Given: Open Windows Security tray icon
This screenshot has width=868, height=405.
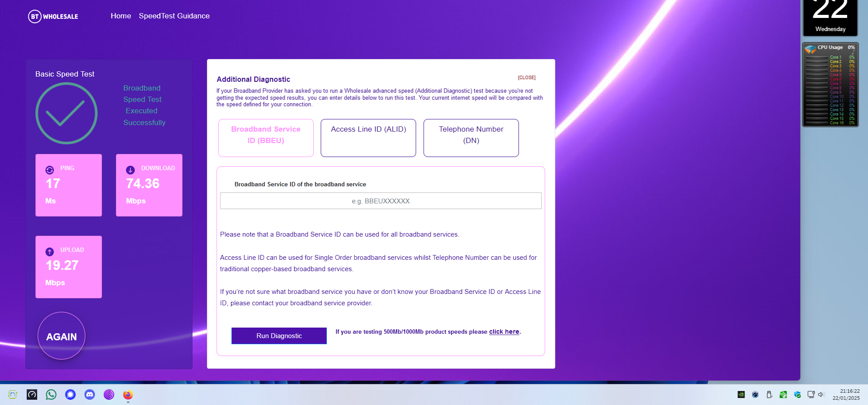Looking at the screenshot, I should pos(797,395).
